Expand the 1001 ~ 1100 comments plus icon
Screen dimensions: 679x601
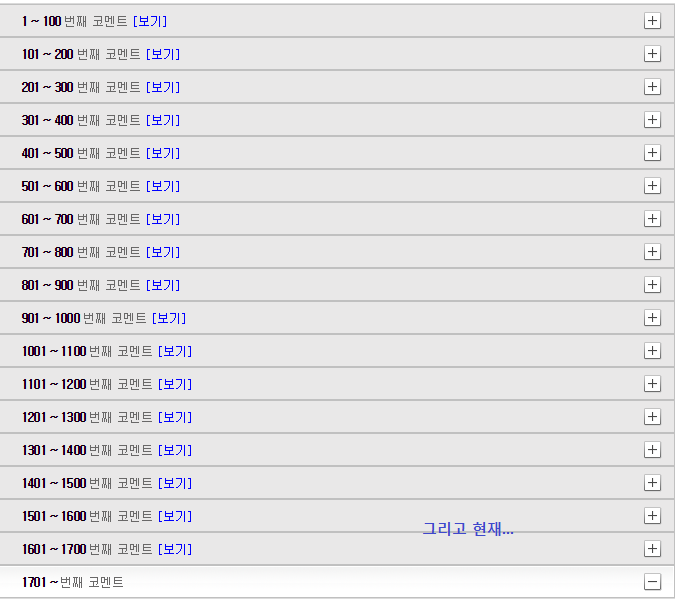point(652,351)
